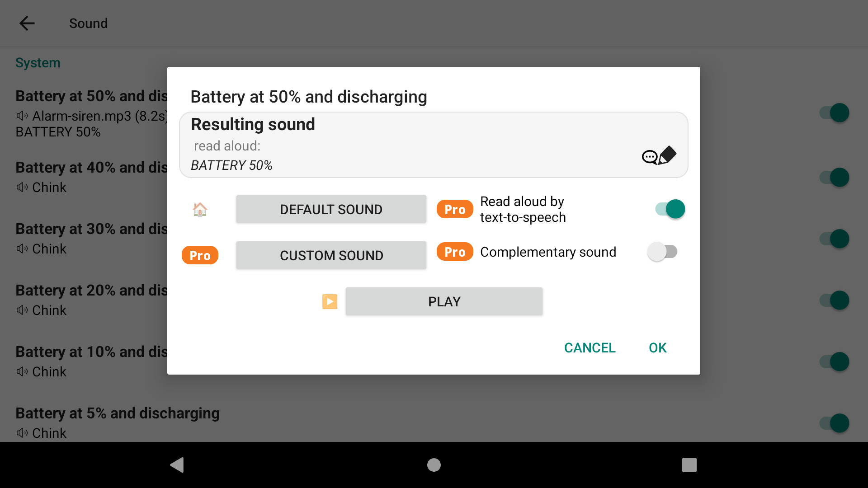The width and height of the screenshot is (868, 488).
Task: Choose the CUSTOM SOUND button
Action: [x=331, y=255]
